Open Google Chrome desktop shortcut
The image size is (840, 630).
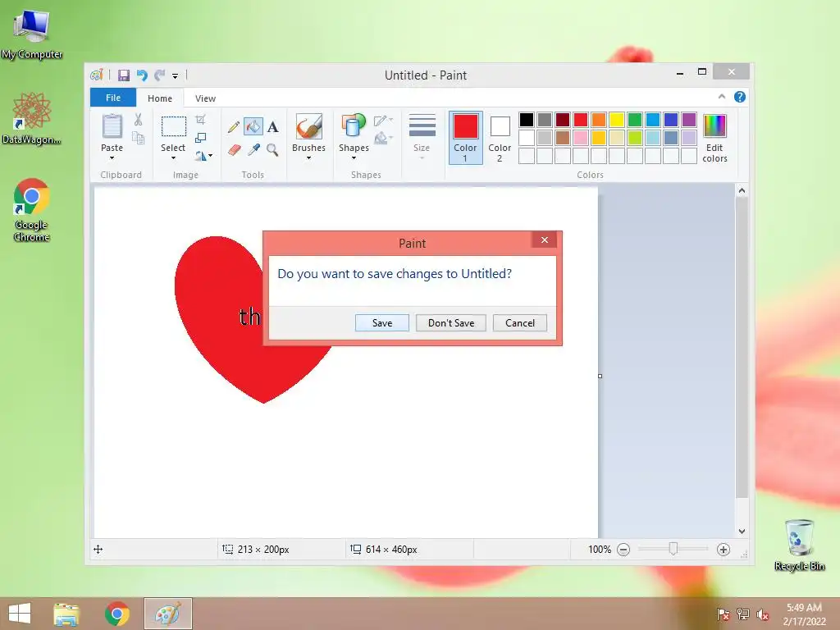tap(32, 210)
